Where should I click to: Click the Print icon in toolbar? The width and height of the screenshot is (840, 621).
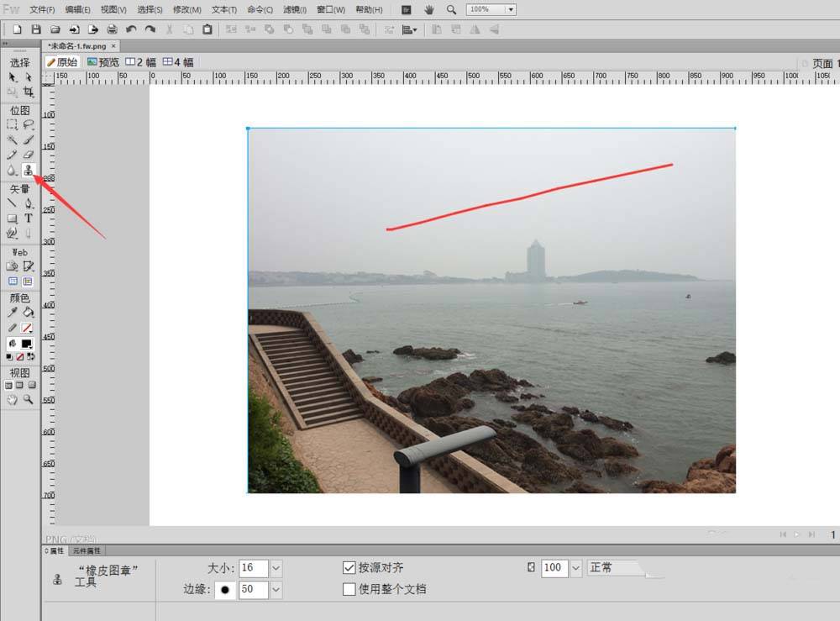point(112,29)
